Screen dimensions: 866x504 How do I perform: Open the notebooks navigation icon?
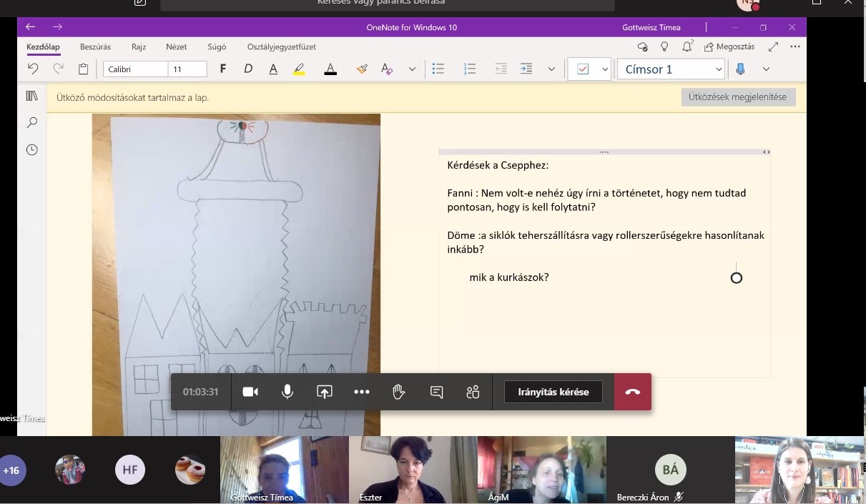(x=32, y=96)
